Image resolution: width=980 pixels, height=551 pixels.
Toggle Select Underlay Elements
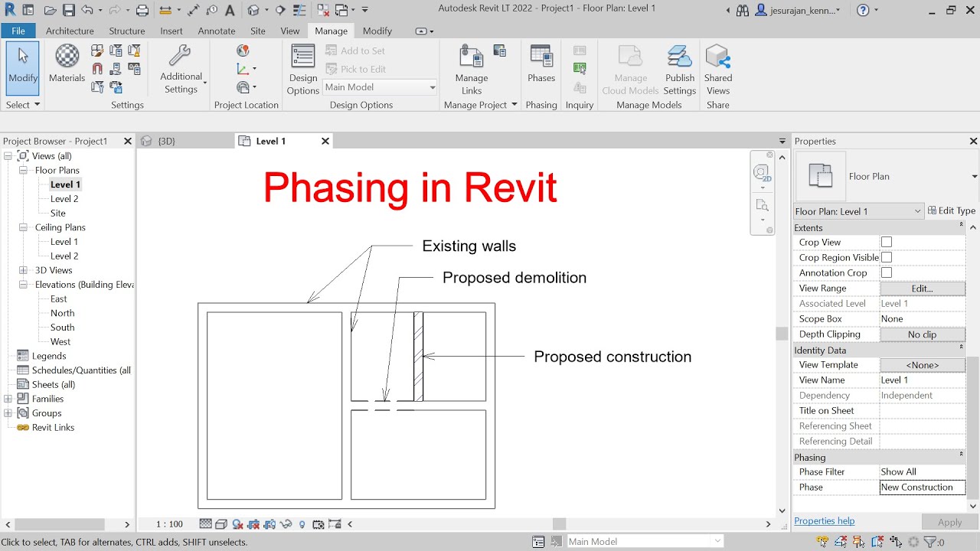(841, 542)
